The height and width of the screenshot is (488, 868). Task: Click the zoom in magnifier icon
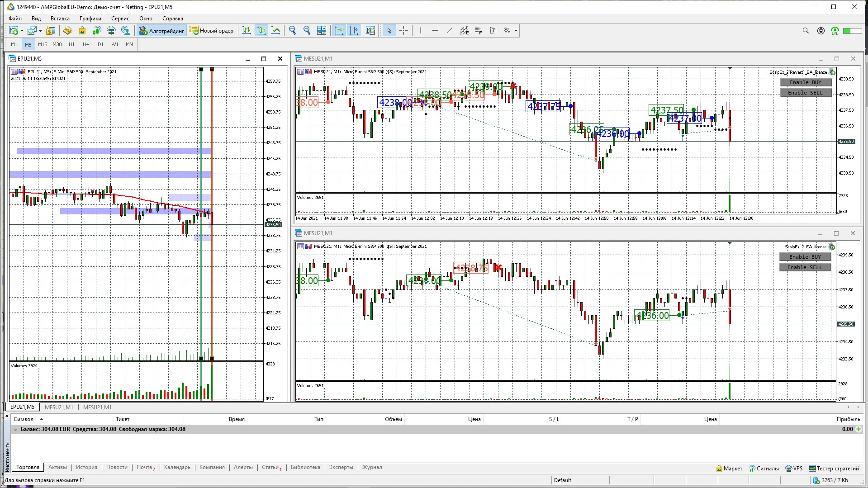click(x=293, y=30)
